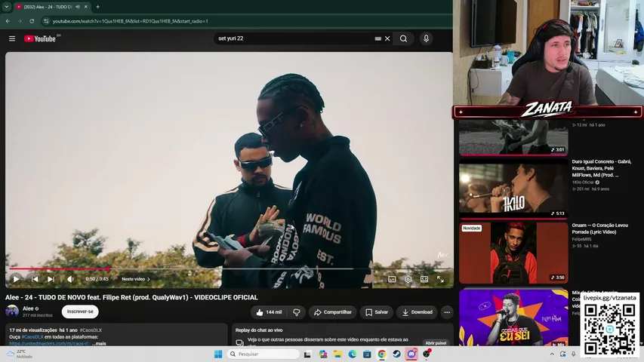The width and height of the screenshot is (644, 362).
Task: Skip to the next video
Action: point(51,279)
